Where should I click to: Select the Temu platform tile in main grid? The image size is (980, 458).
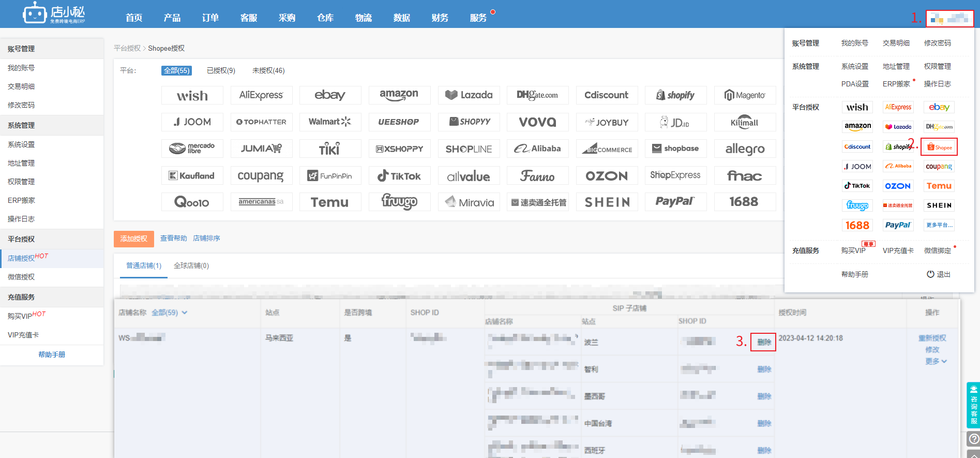point(330,202)
